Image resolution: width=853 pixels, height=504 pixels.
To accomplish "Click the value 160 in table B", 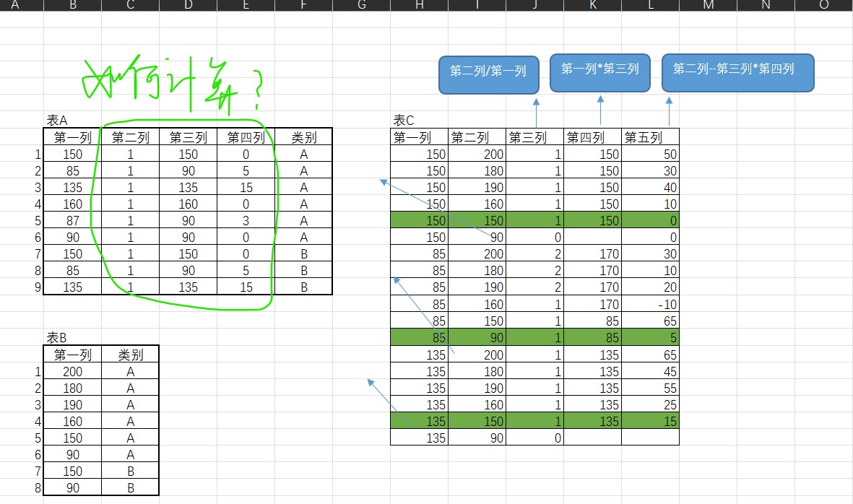I will [x=72, y=422].
